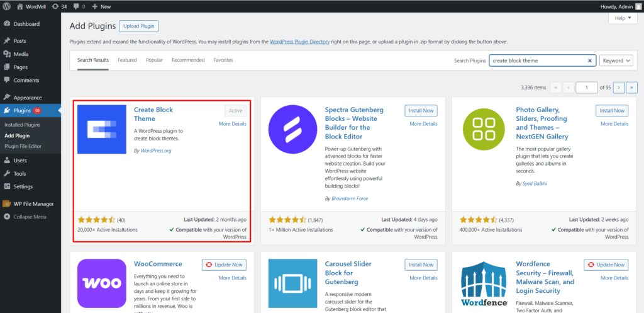Open the WordVell site home link
Screen dimensions: 644x313
coord(33,6)
